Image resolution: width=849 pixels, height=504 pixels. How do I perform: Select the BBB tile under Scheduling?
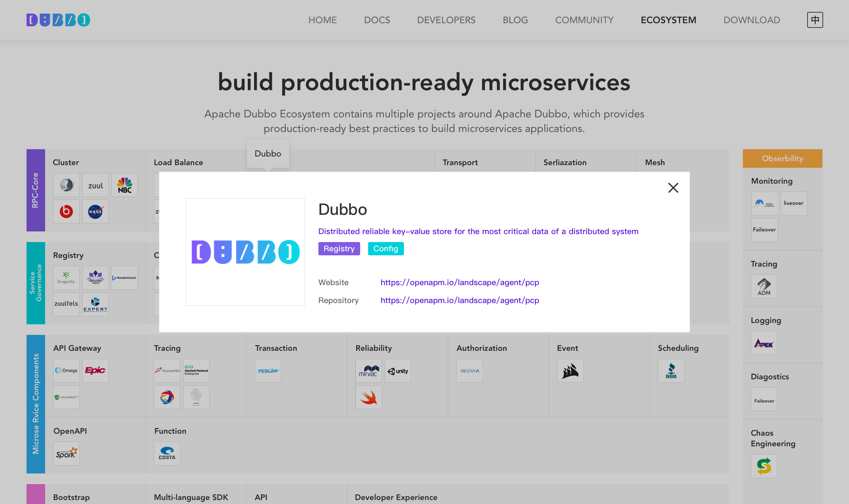tap(671, 370)
